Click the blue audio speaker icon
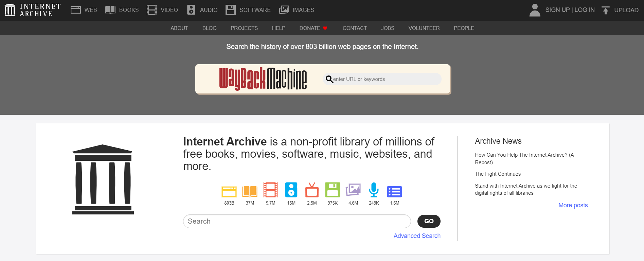 (x=291, y=190)
